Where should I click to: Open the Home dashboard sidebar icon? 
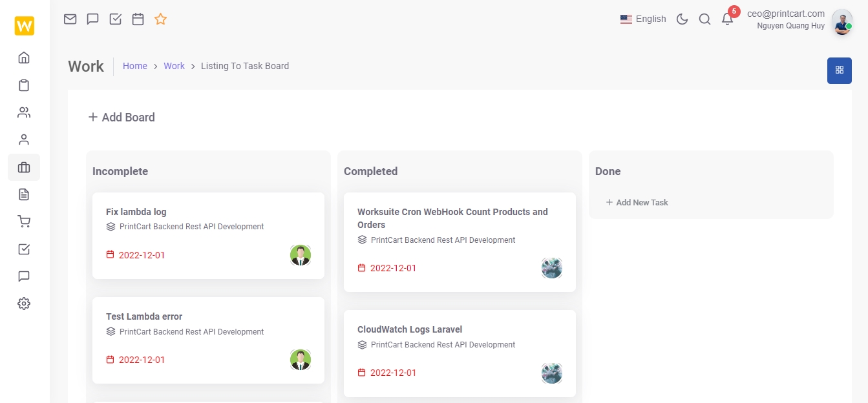pos(24,57)
